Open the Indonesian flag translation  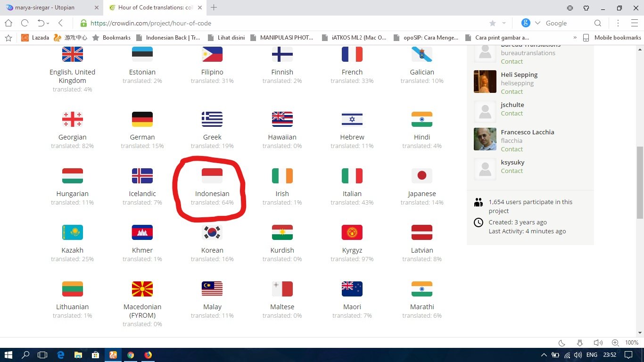[212, 175]
